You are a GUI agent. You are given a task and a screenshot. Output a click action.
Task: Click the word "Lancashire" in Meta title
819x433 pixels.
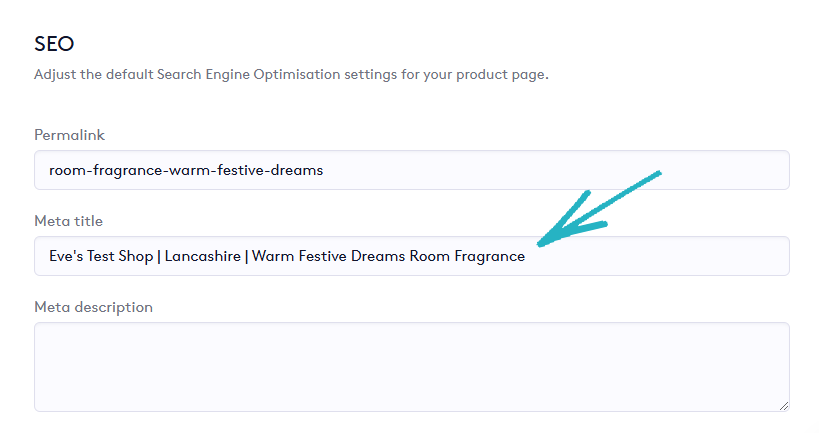(x=204, y=256)
